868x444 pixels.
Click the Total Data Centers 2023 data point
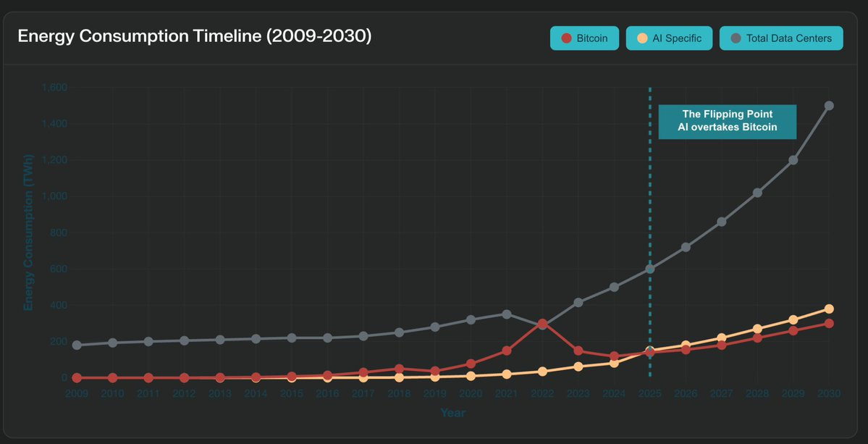pos(578,302)
